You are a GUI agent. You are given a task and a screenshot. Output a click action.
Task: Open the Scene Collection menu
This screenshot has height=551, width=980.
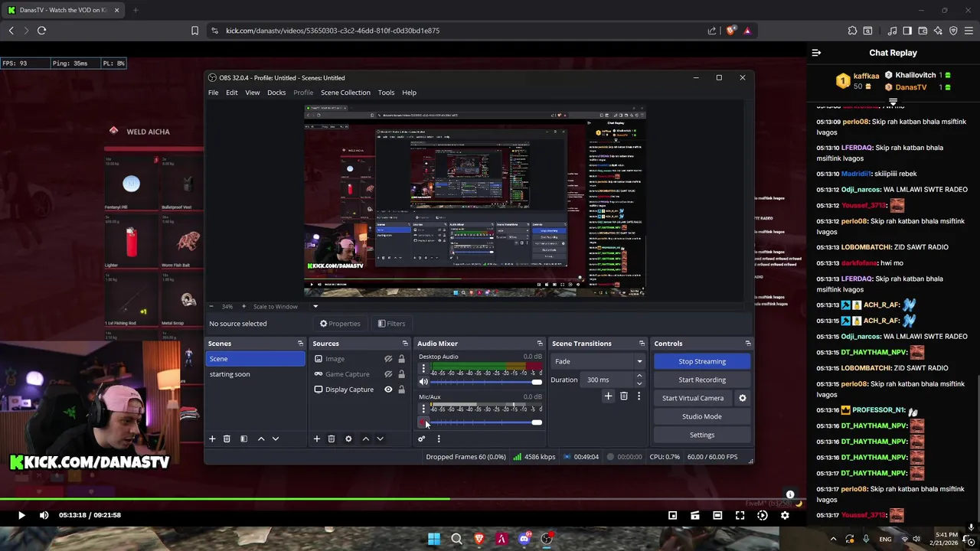[x=345, y=93]
